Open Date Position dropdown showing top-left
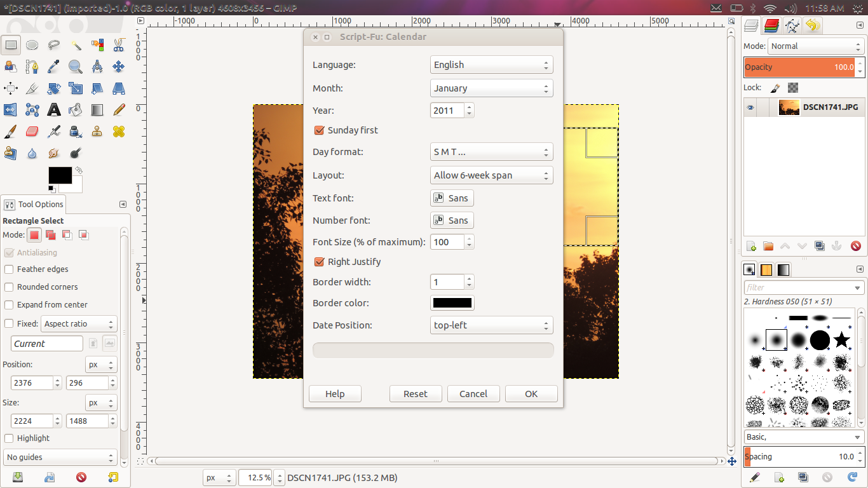This screenshot has height=488, width=868. (x=491, y=325)
